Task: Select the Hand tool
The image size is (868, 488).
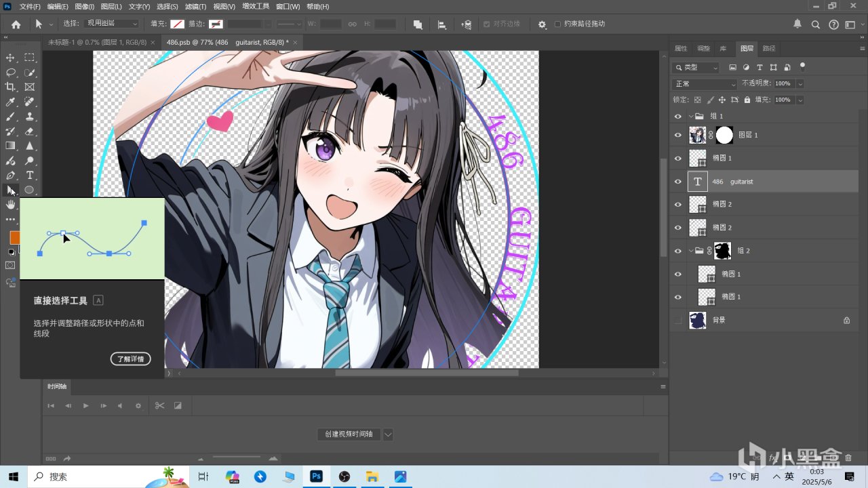Action: click(10, 205)
